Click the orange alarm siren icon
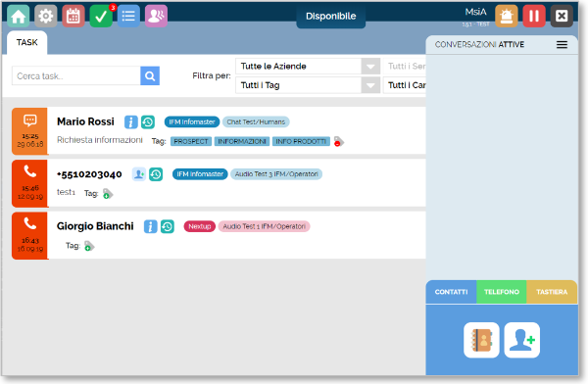Screen dimensions: 588x384 tap(507, 16)
